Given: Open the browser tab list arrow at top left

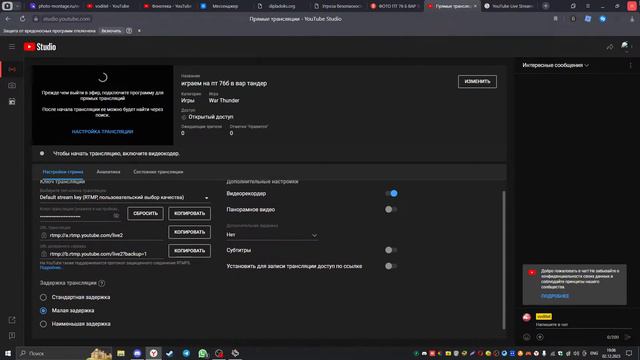Looking at the screenshot, I should coord(18,6).
